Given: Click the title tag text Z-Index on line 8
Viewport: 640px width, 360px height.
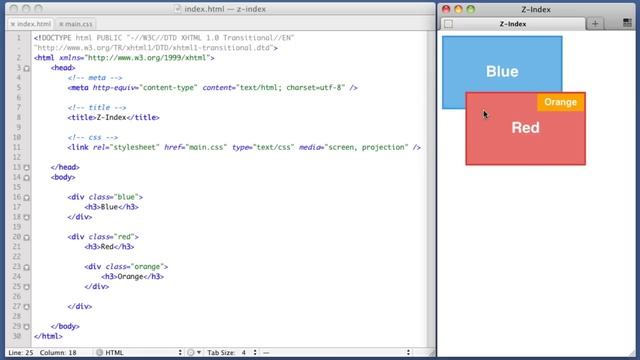Looking at the screenshot, I should tap(111, 118).
